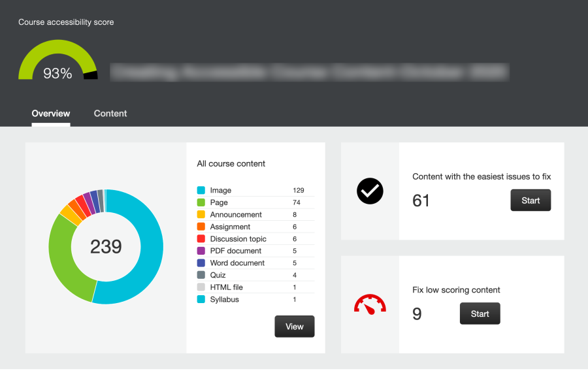The width and height of the screenshot is (588, 371).
Task: Click the blurred course title
Action: click(310, 72)
